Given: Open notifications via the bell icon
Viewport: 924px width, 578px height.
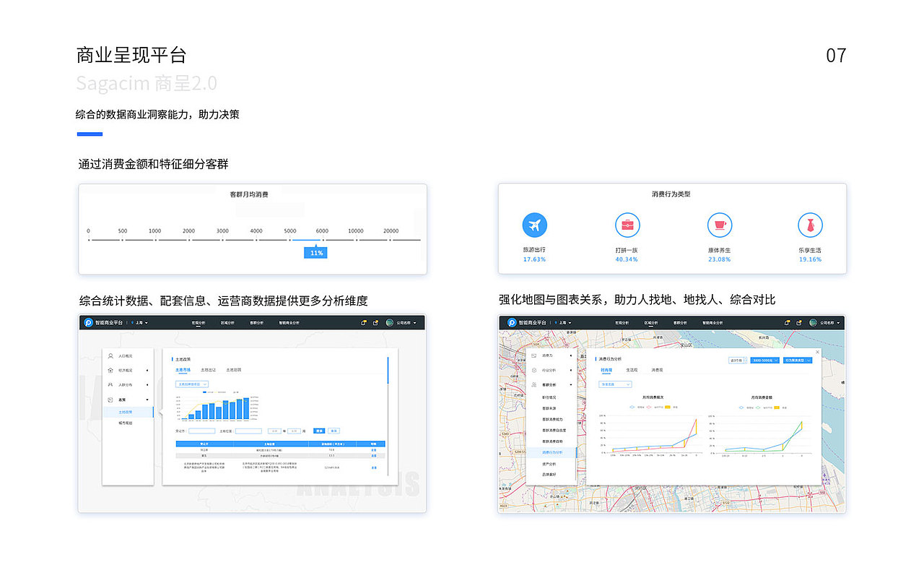Looking at the screenshot, I should pos(788,322).
